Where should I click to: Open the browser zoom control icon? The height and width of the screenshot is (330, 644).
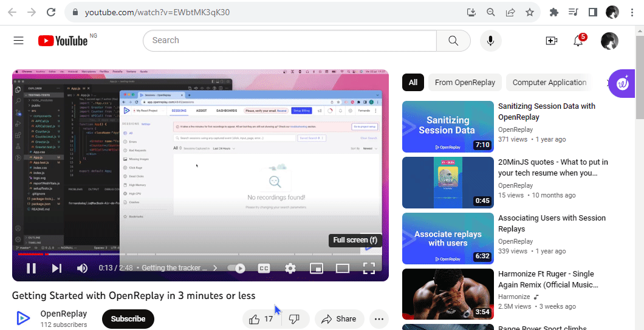(x=491, y=12)
